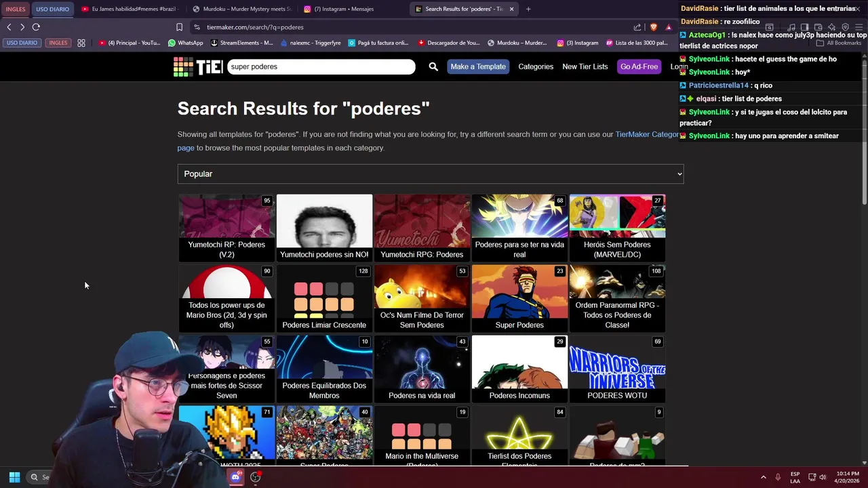Open Todos los power ups de Mario Bros
Screen dimensions: 868x488
(226, 298)
